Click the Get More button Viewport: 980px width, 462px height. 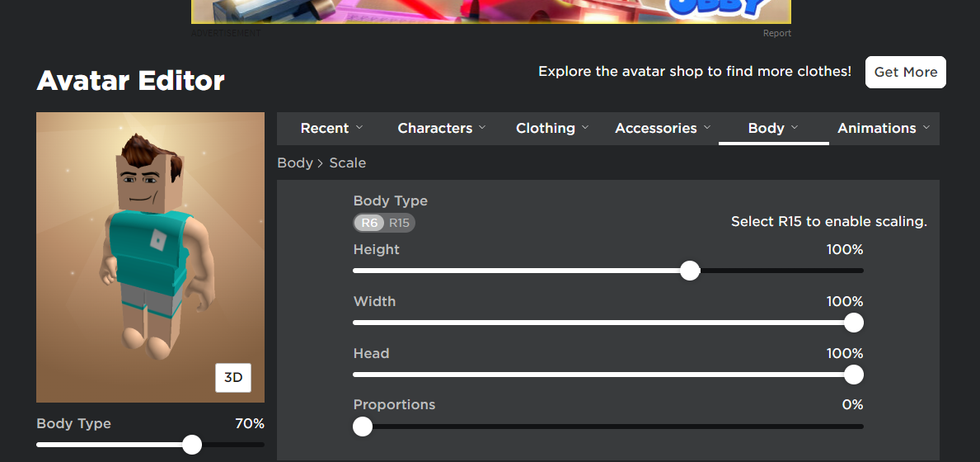click(x=906, y=72)
